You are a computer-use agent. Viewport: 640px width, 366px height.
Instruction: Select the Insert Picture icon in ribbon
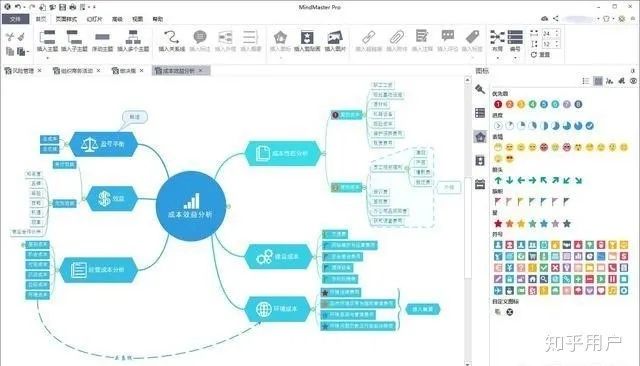click(335, 38)
